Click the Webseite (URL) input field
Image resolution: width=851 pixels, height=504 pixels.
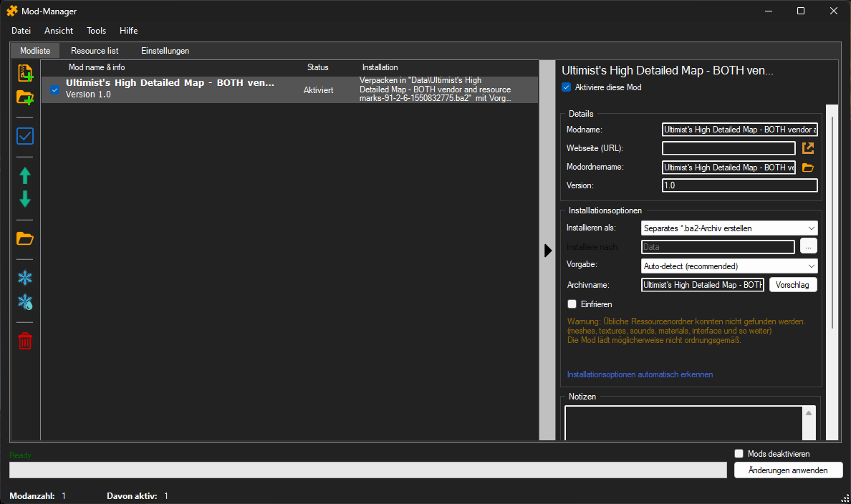point(729,148)
